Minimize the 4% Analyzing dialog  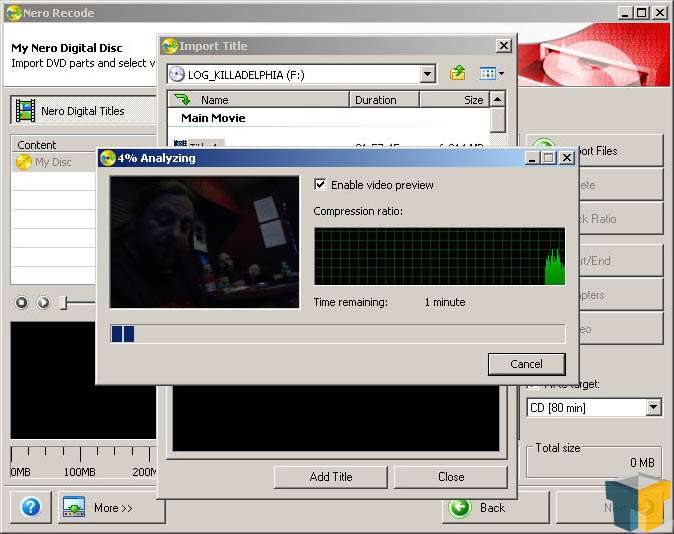[532, 158]
